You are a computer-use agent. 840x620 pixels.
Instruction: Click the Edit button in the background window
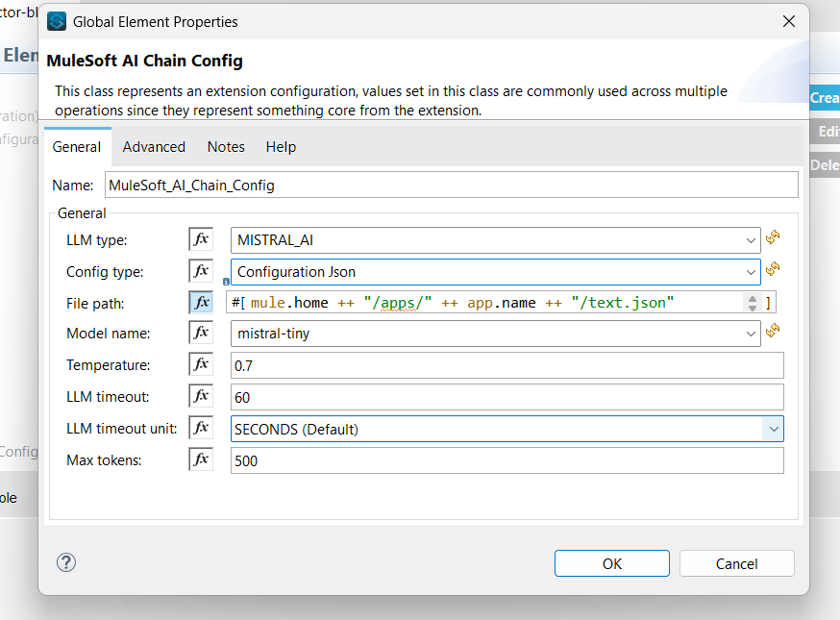(x=825, y=132)
